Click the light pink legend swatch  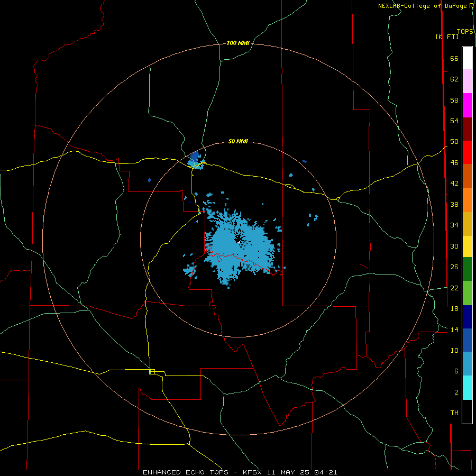click(467, 81)
